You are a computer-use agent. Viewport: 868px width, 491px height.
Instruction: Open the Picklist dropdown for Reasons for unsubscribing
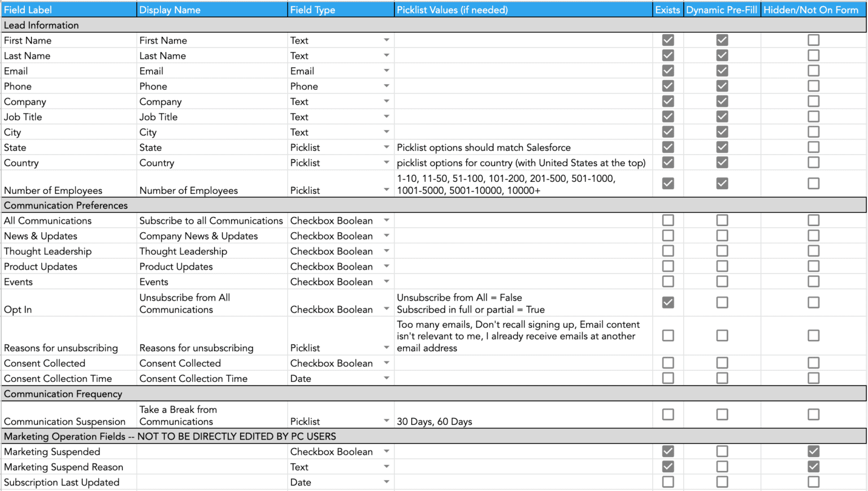(x=387, y=347)
